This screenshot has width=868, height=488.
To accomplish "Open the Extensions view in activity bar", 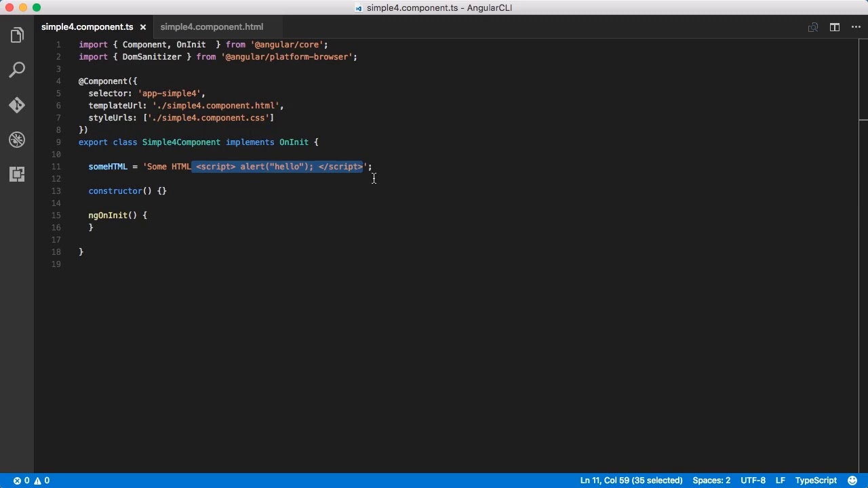I will tap(17, 174).
